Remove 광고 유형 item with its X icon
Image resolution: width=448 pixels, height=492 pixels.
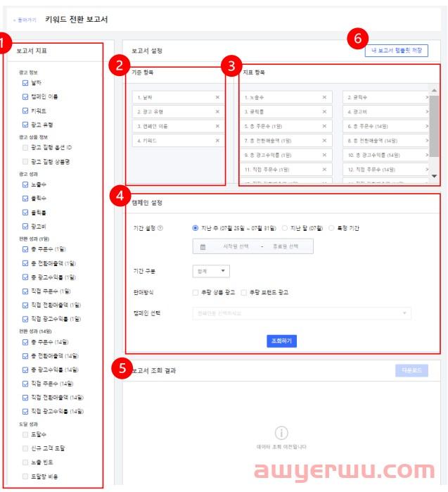(x=217, y=111)
